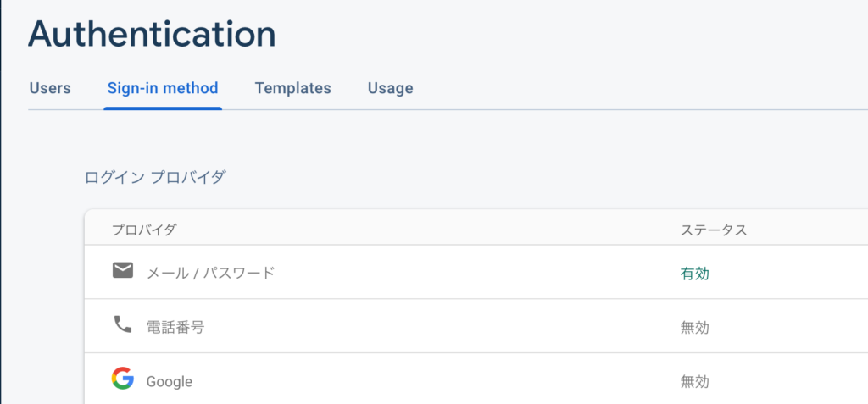Click the phone handset icon

click(x=122, y=324)
